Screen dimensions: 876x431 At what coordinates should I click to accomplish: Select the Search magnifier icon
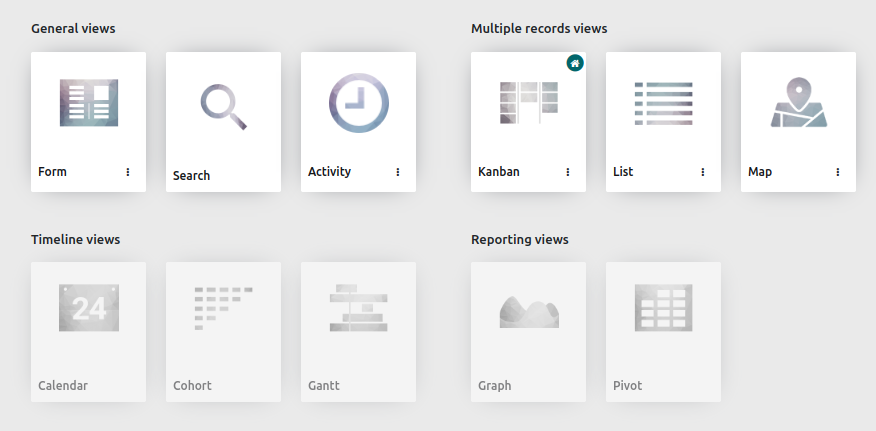pos(223,106)
